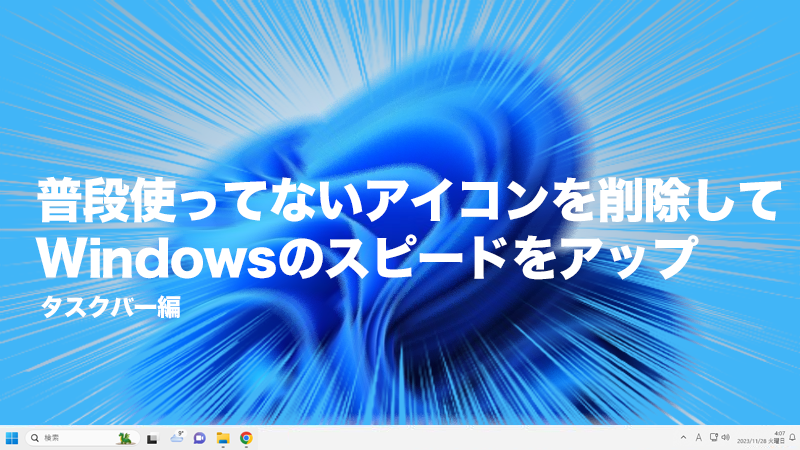The width and height of the screenshot is (800, 450).
Task: Click the 検索 taskbar search box
Action: pyautogui.click(x=70, y=438)
